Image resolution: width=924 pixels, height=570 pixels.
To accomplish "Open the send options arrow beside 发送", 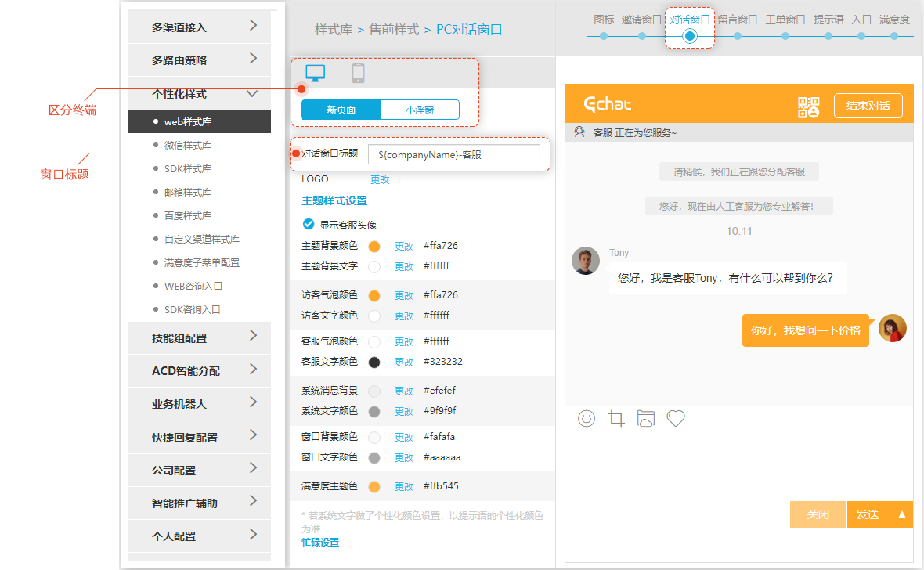I will click(x=901, y=514).
